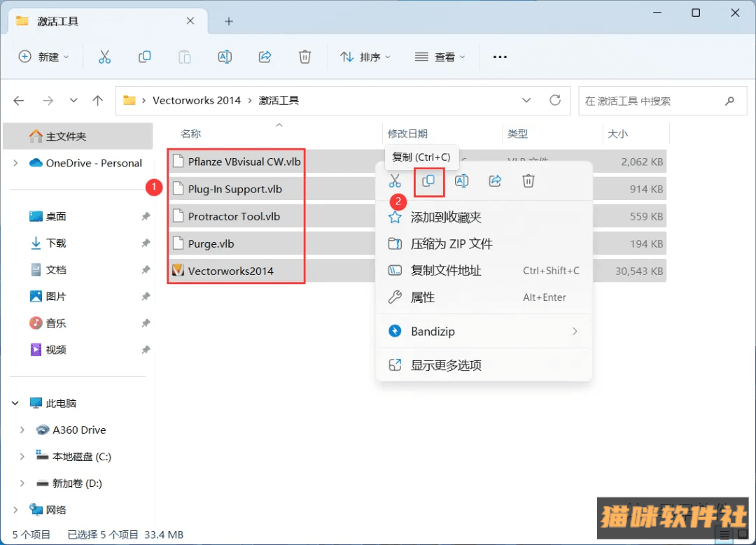
Task: Sort by the 修改日期 column header
Action: tap(407, 134)
